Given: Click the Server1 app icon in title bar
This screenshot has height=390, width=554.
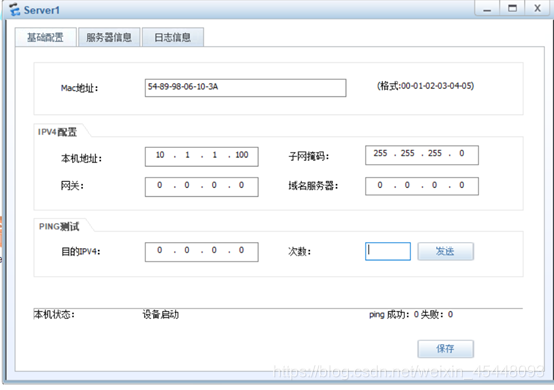Looking at the screenshot, I should coord(14,10).
